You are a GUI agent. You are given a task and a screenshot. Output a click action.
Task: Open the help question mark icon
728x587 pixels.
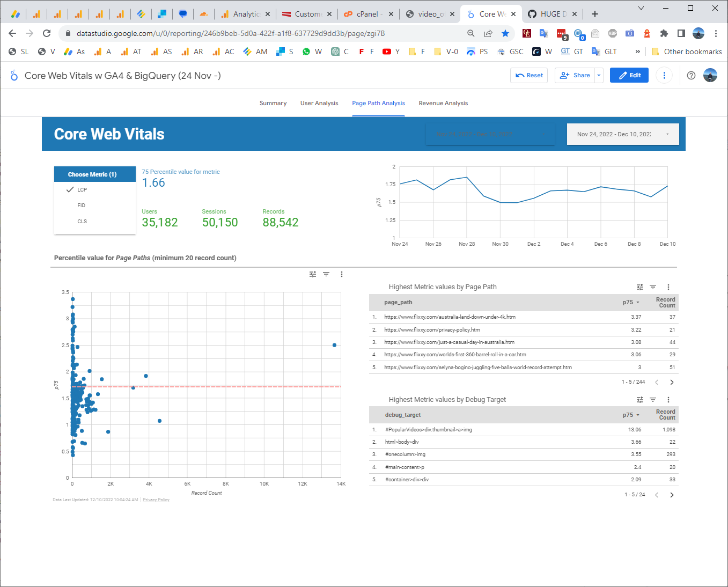(691, 75)
